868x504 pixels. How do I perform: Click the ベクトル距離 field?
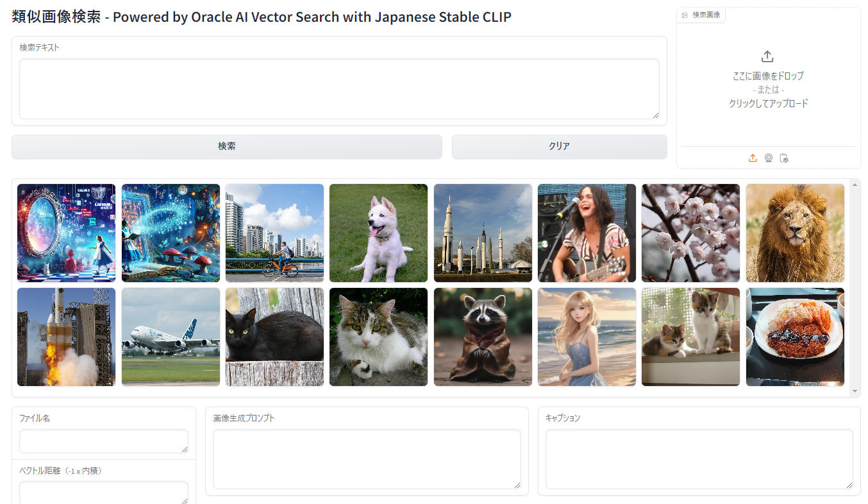click(104, 492)
